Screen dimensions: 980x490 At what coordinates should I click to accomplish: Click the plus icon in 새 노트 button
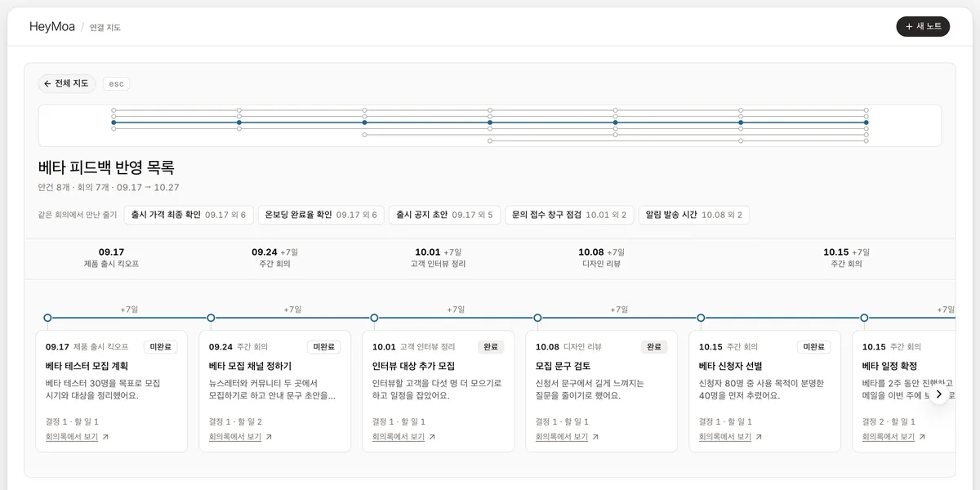pos(909,26)
